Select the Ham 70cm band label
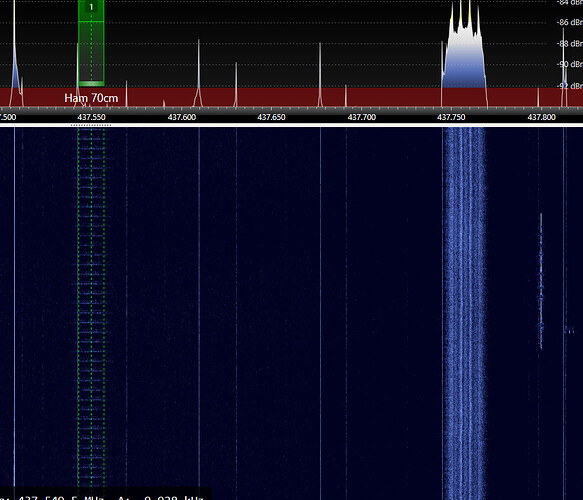 (91, 98)
